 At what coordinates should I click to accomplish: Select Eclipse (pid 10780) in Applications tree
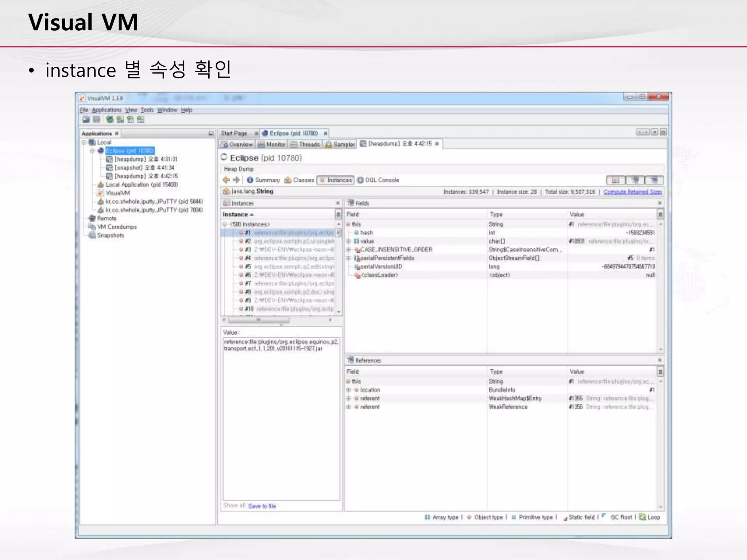129,151
